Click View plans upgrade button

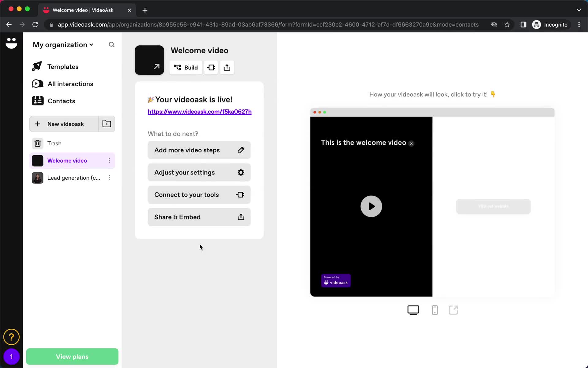72,357
